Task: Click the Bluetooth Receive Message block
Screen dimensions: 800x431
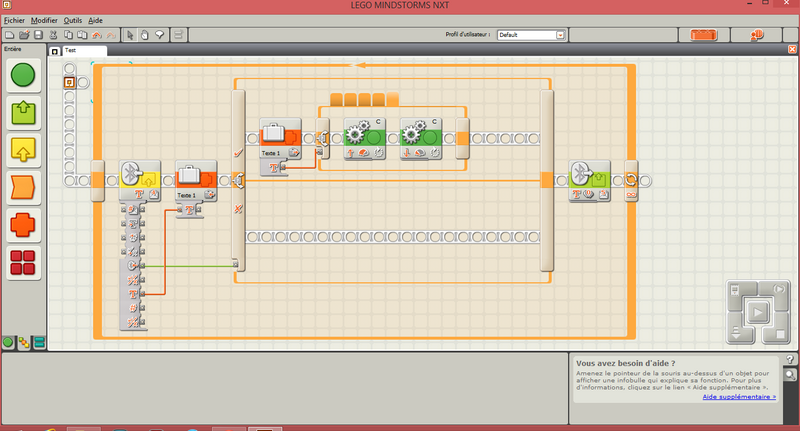Action: click(x=140, y=181)
